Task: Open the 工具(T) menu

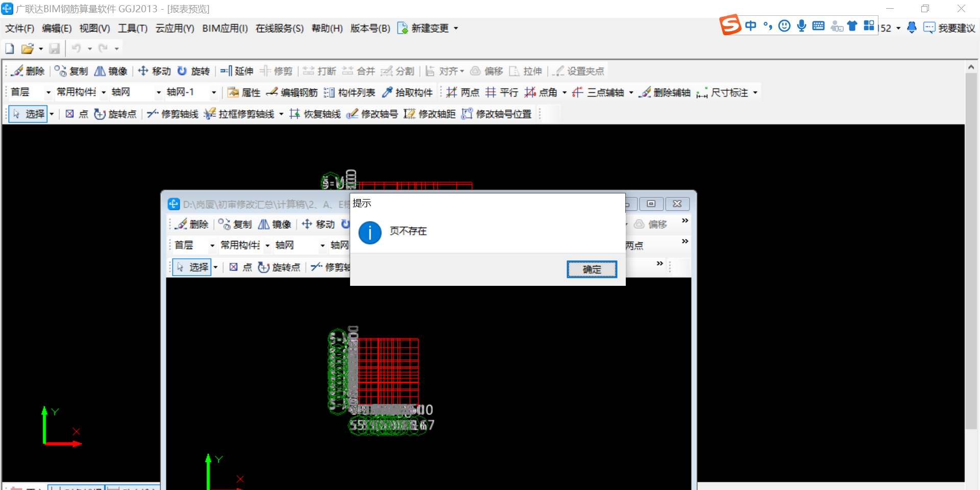Action: coord(133,28)
